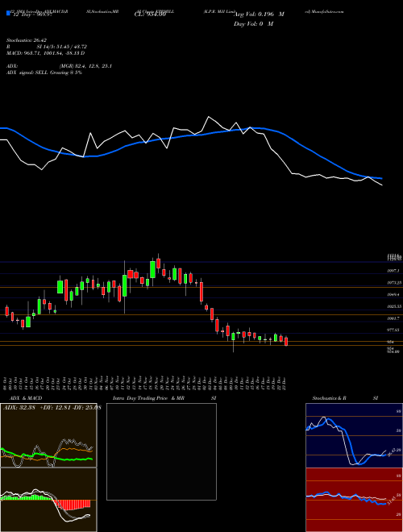Open the red-background RSI mini chart
This screenshot has width=403, height=532.
[x=354, y=500]
